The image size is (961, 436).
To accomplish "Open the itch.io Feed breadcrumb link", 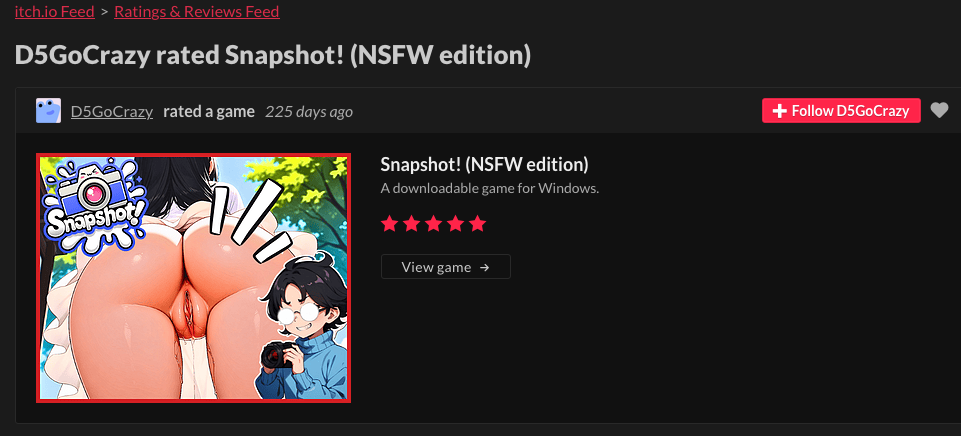I will point(54,12).
